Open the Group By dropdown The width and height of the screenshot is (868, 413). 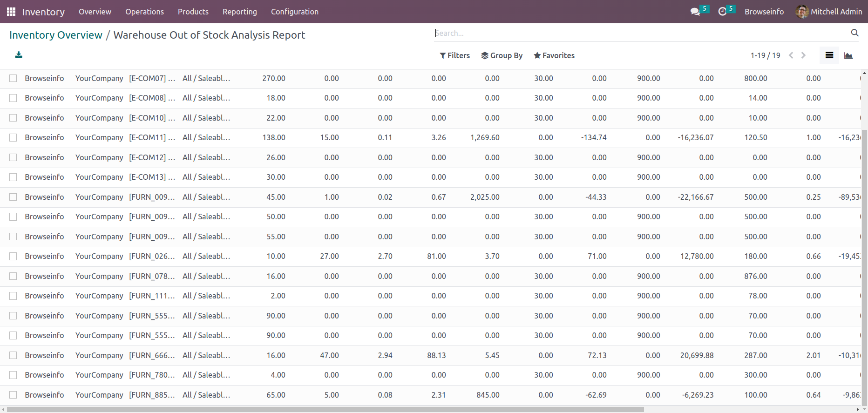pos(502,55)
